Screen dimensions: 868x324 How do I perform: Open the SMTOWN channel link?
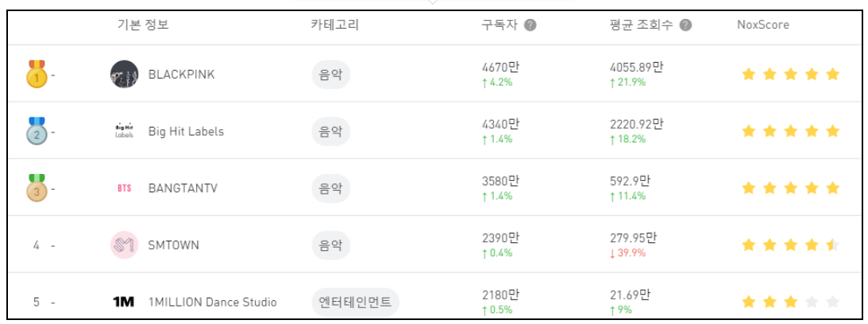(173, 246)
